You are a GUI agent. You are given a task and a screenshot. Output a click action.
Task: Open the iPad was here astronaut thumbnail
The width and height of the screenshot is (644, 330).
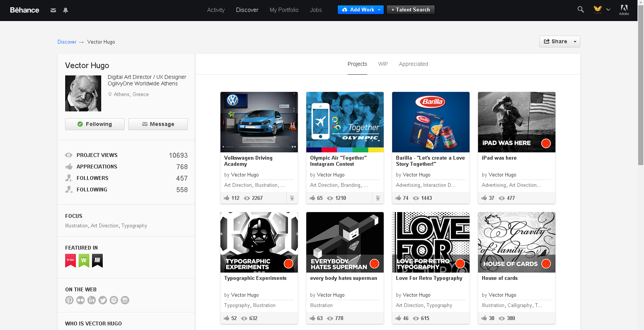coord(517,122)
